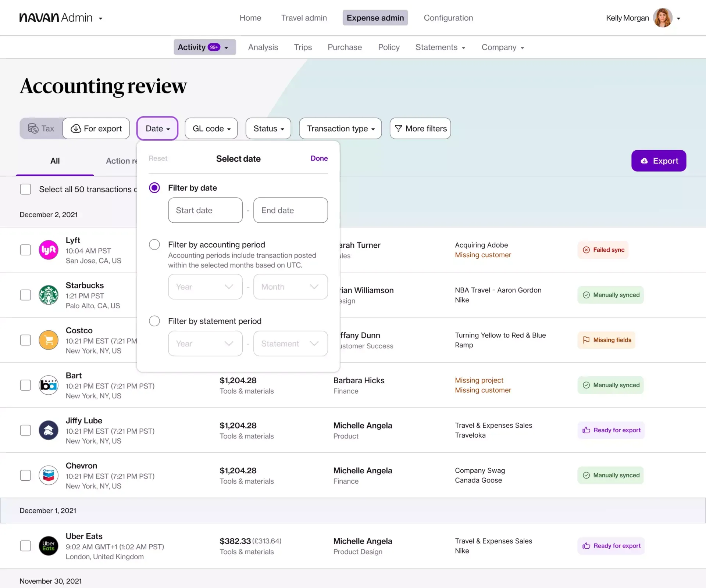The width and height of the screenshot is (706, 588).
Task: Select Filter by accounting period radio button
Action: 154,245
